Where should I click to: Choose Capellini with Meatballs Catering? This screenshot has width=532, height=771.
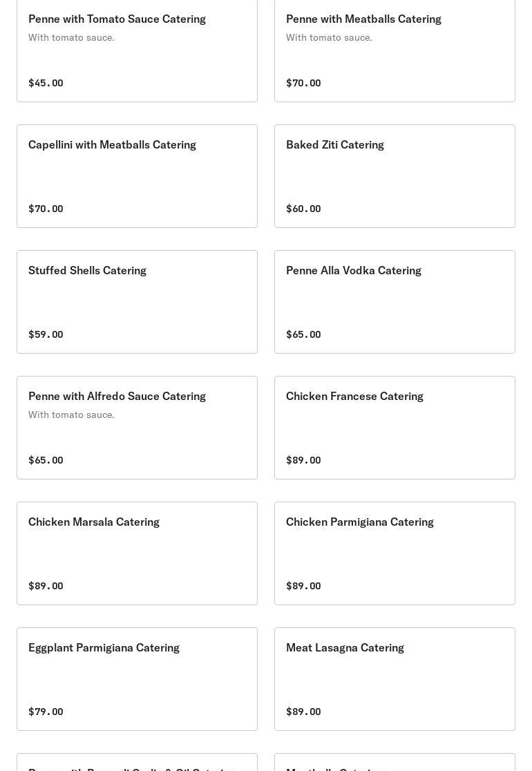(112, 145)
